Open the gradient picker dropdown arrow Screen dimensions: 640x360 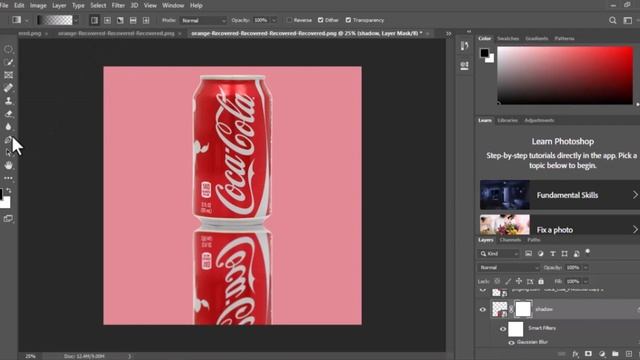tap(76, 20)
